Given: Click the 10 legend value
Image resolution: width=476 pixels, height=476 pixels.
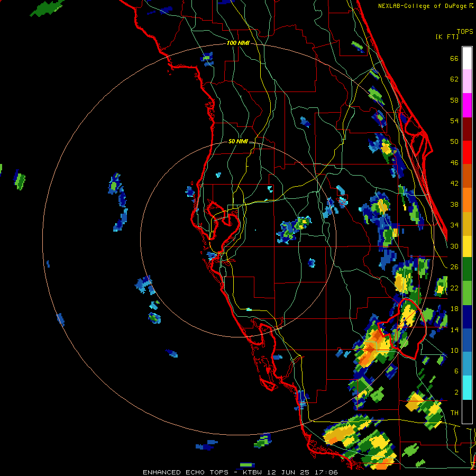Looking at the screenshot, I should coord(454,350).
